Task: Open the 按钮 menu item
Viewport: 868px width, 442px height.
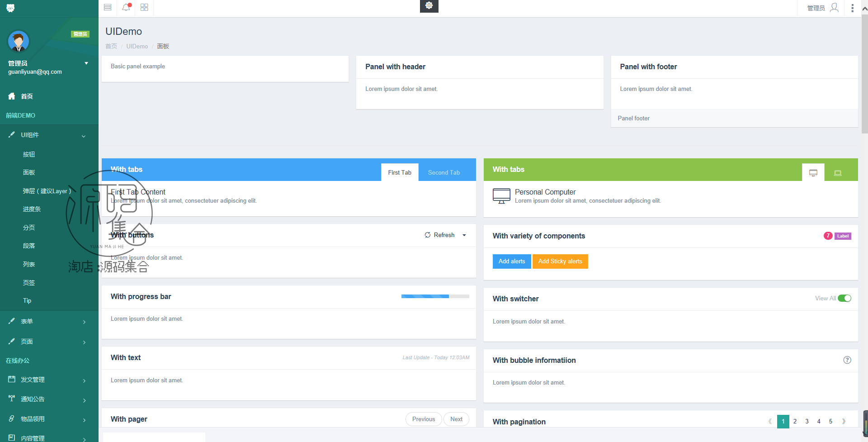Action: coord(29,154)
